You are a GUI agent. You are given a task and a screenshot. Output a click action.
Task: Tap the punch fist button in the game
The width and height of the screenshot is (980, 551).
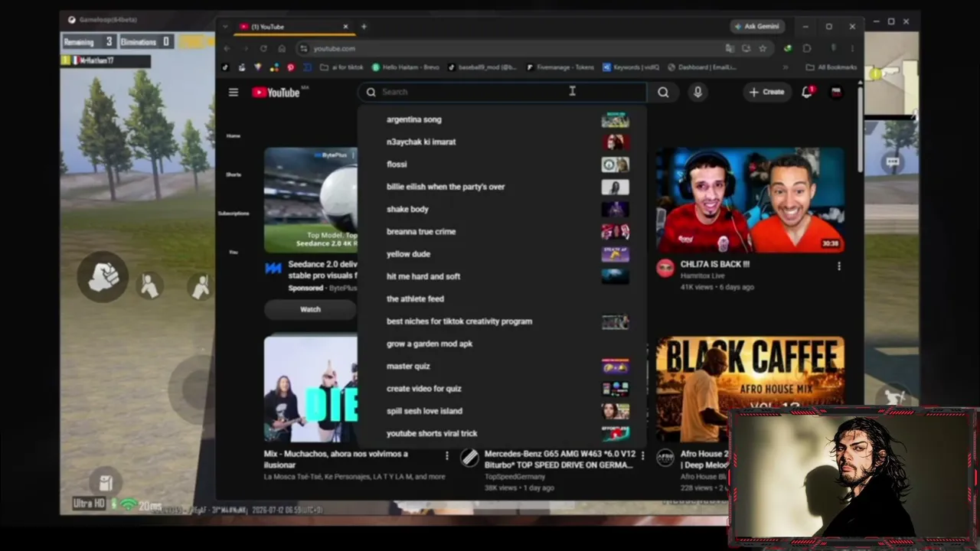coord(103,276)
